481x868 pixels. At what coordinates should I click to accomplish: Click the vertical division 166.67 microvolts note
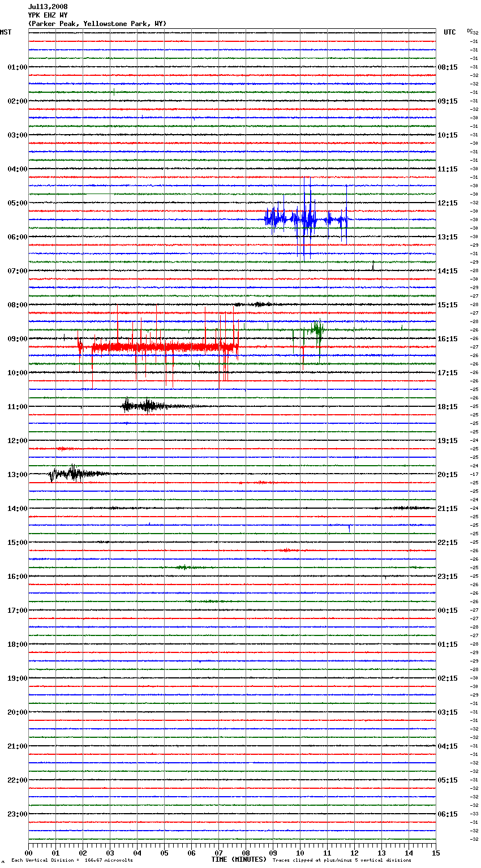(72, 861)
